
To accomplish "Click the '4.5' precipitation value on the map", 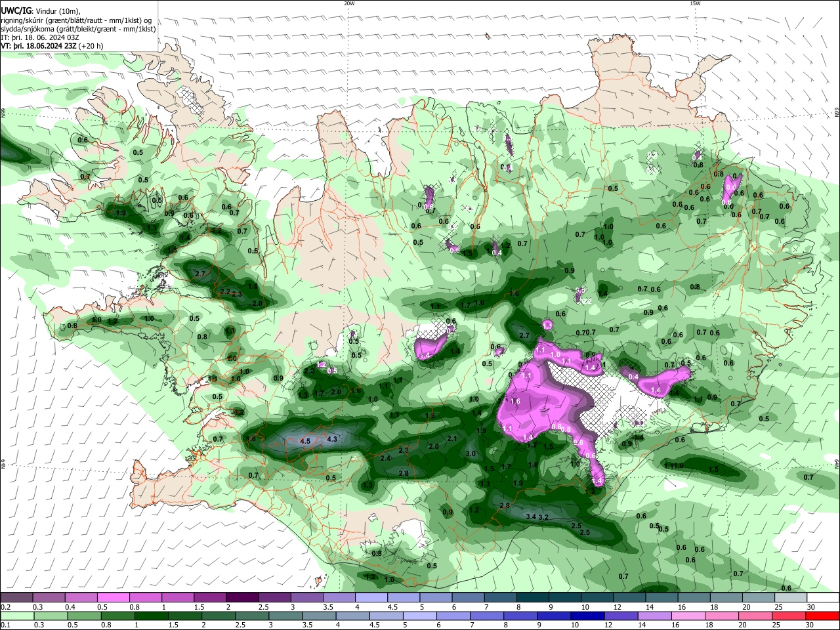I will [x=304, y=442].
